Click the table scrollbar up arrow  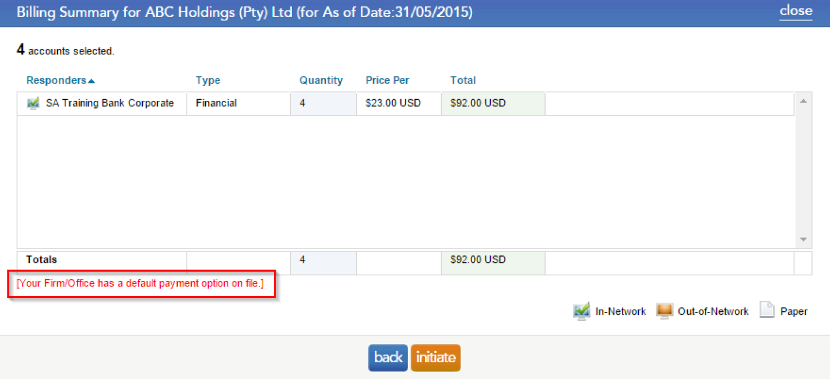803,101
